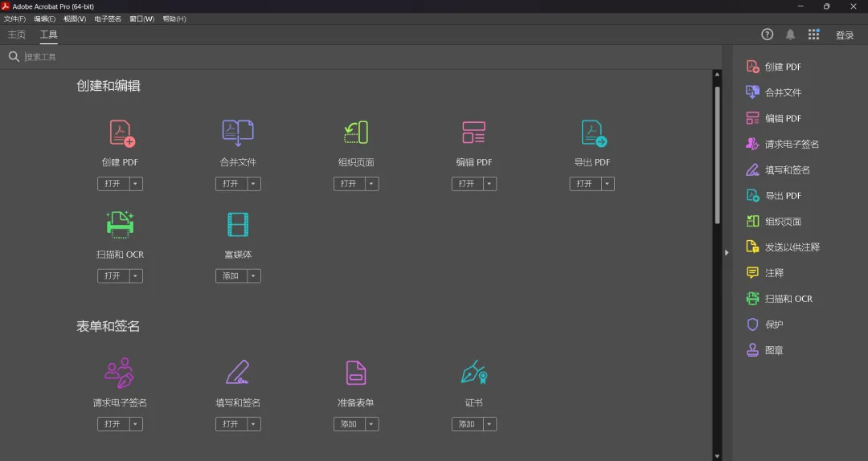Screen dimensions: 868x461
Task: Expand dropdown arrow beside 合并文件 打开 button
Action: click(x=254, y=184)
